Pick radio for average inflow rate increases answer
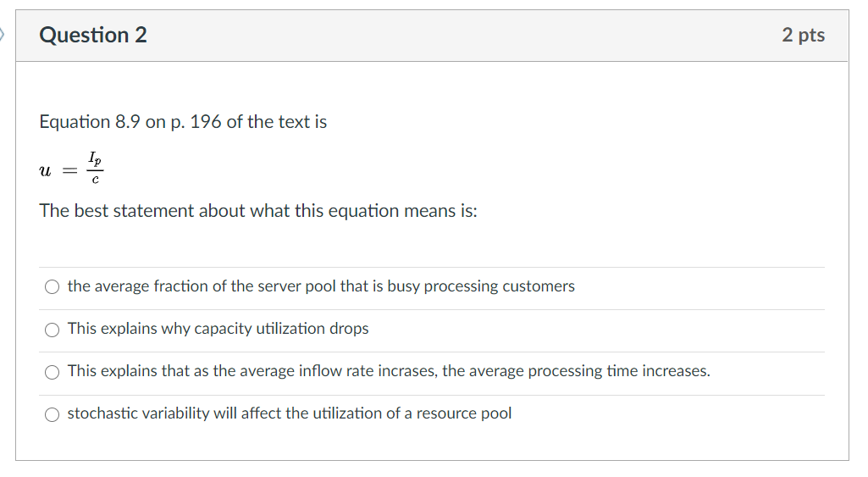 [x=53, y=372]
